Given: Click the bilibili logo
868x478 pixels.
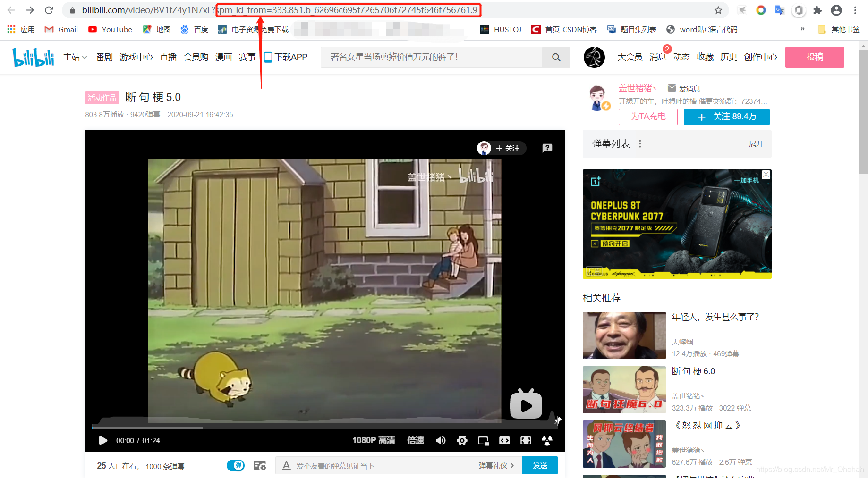Looking at the screenshot, I should click(33, 57).
